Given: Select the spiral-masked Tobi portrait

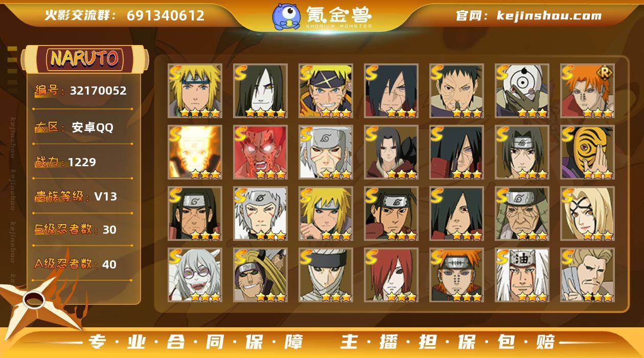Looking at the screenshot, I should tap(522, 91).
